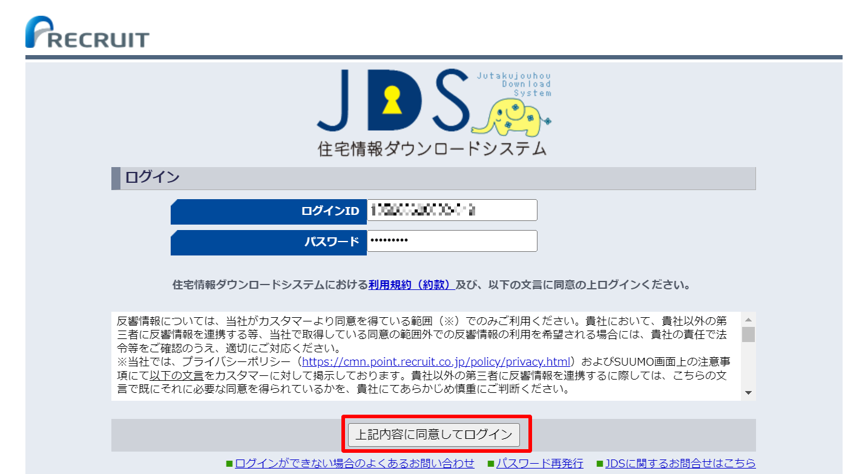The image size is (868, 474).
Task: Click the 住宅情報ダウンロードシステム title text
Action: click(x=432, y=149)
